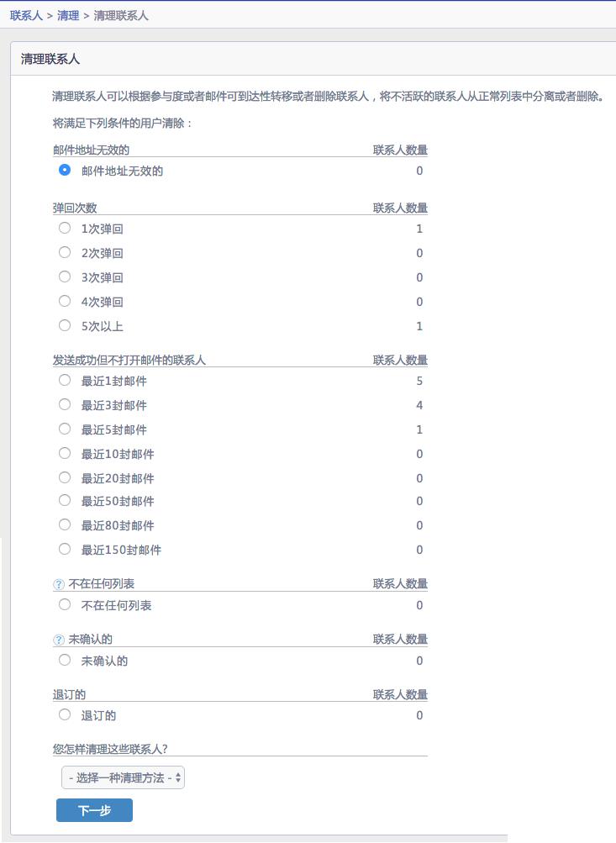Choose the 2次弹回 radio option

pyautogui.click(x=65, y=252)
